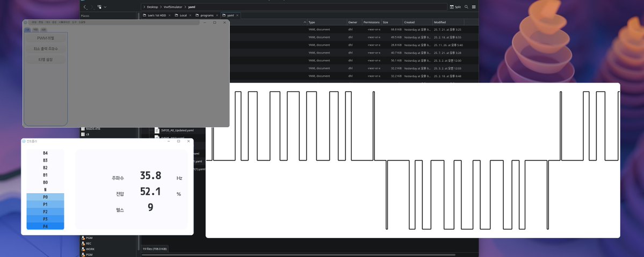Sort files by the Modified column
644x257 pixels.
tap(448, 22)
